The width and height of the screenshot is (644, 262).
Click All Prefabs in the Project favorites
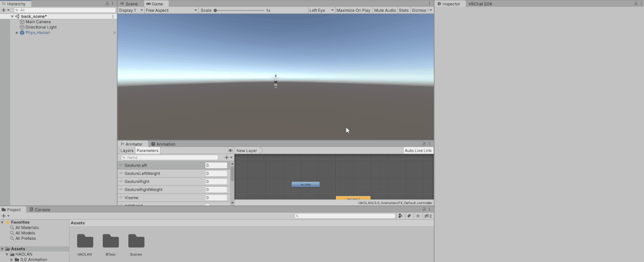pos(26,238)
